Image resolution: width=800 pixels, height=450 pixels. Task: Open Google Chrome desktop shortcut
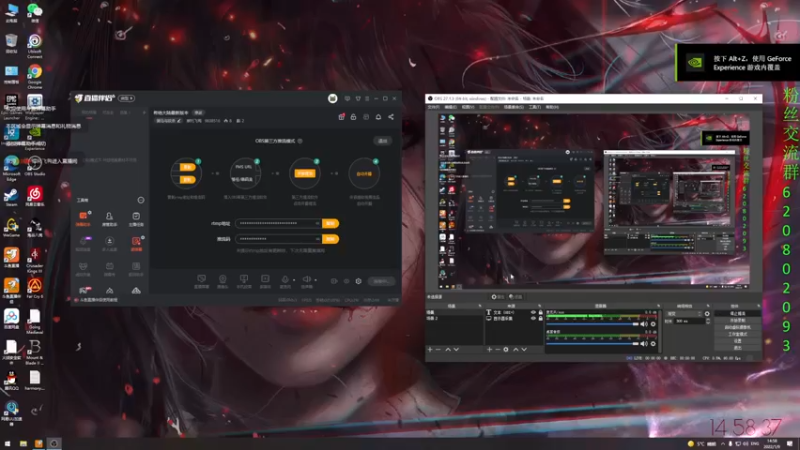pos(35,75)
